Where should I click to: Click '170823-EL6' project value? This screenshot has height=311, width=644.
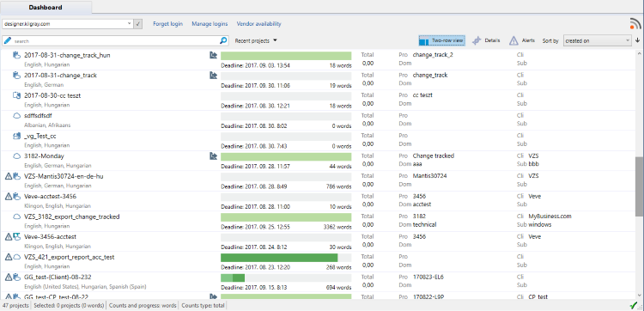pyautogui.click(x=428, y=277)
